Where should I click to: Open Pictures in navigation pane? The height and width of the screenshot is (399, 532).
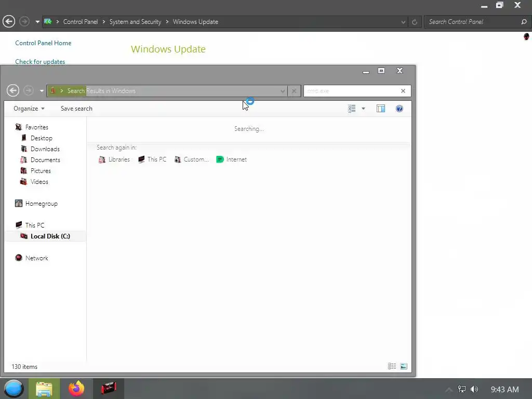coord(41,170)
